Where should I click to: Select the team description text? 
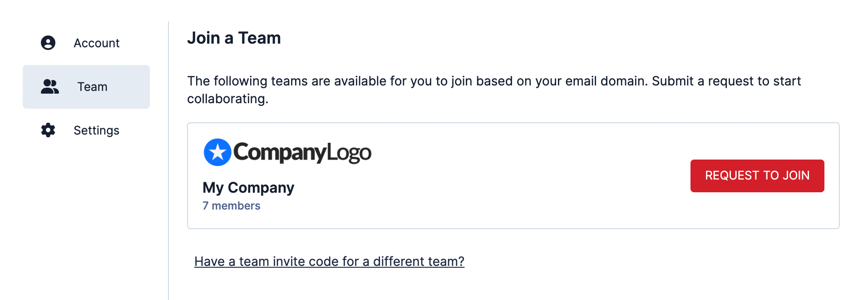click(494, 90)
